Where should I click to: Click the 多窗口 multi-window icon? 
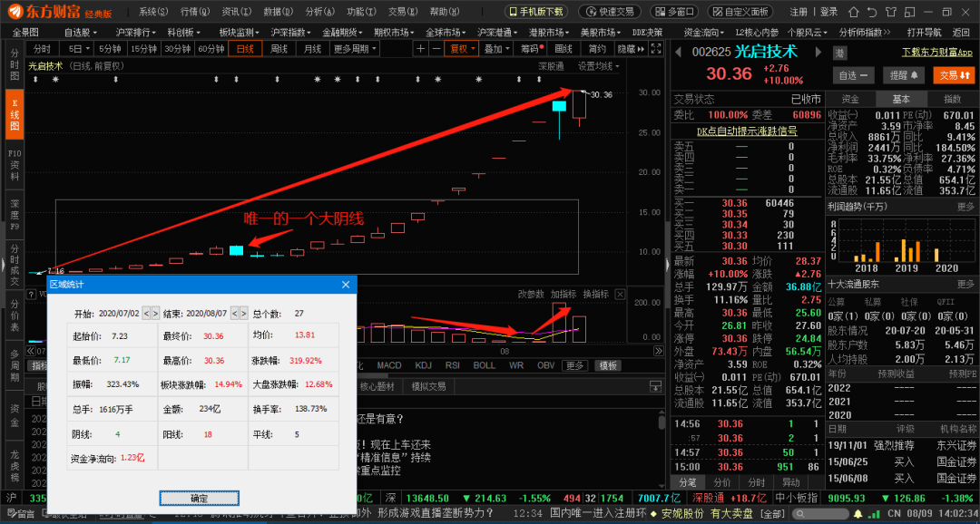coord(676,9)
